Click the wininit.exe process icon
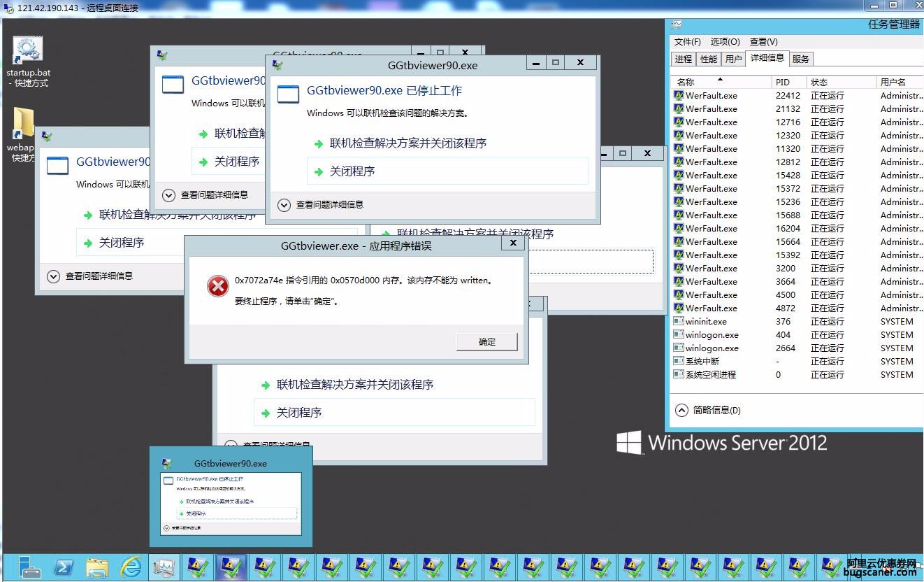The height and width of the screenshot is (582, 924). [679, 322]
